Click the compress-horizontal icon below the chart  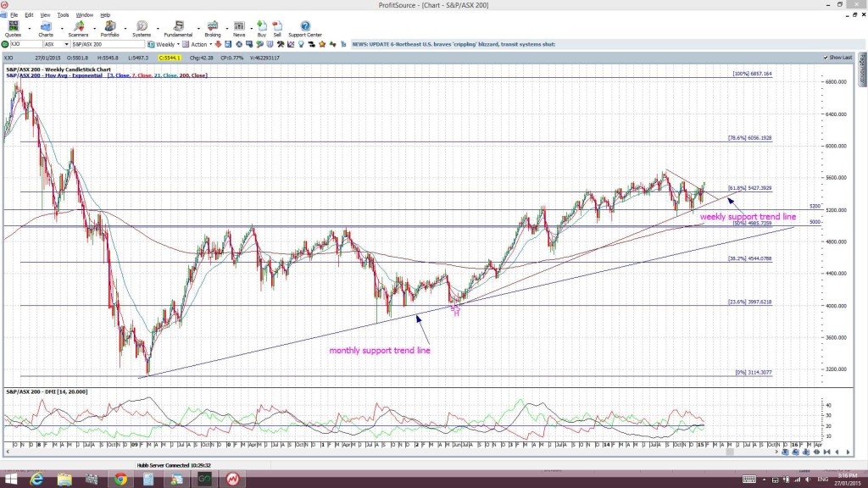[827, 452]
